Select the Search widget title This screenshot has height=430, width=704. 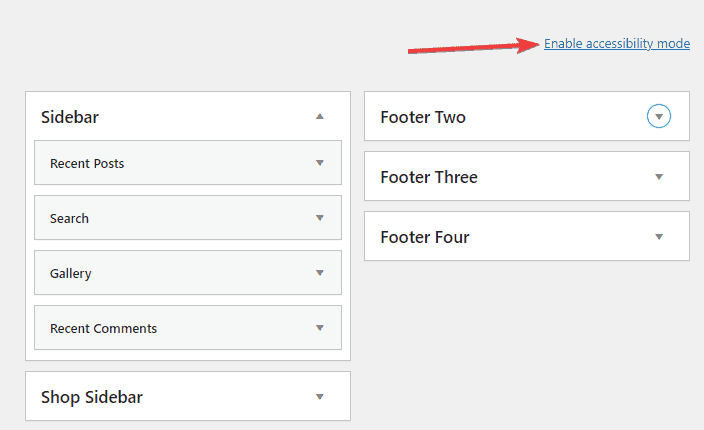click(69, 218)
